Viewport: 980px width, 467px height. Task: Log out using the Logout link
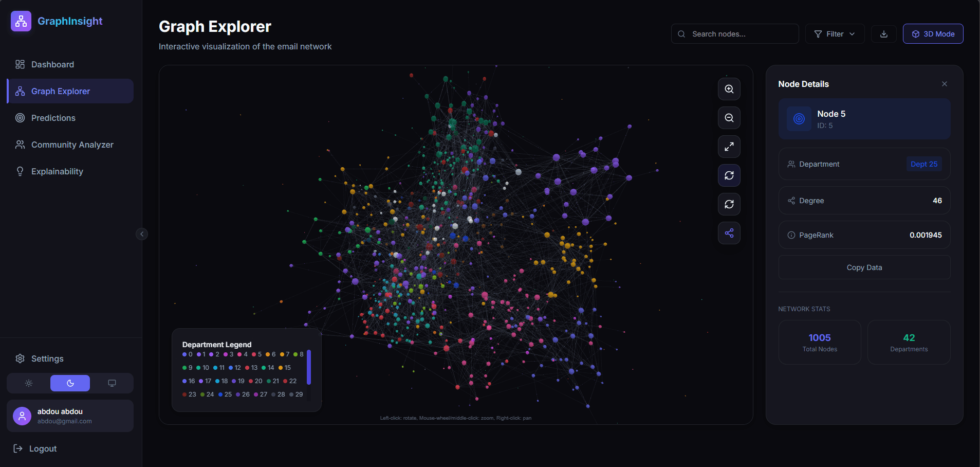35,448
